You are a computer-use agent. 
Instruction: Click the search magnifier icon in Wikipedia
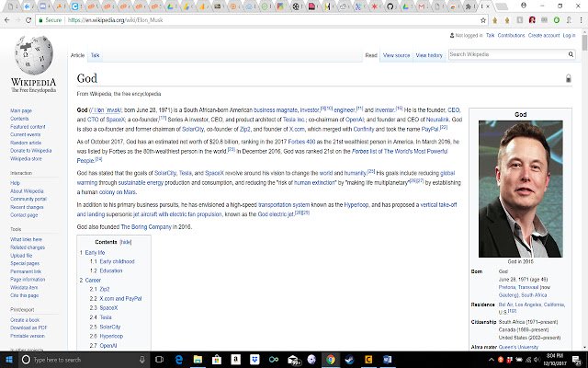tap(571, 54)
